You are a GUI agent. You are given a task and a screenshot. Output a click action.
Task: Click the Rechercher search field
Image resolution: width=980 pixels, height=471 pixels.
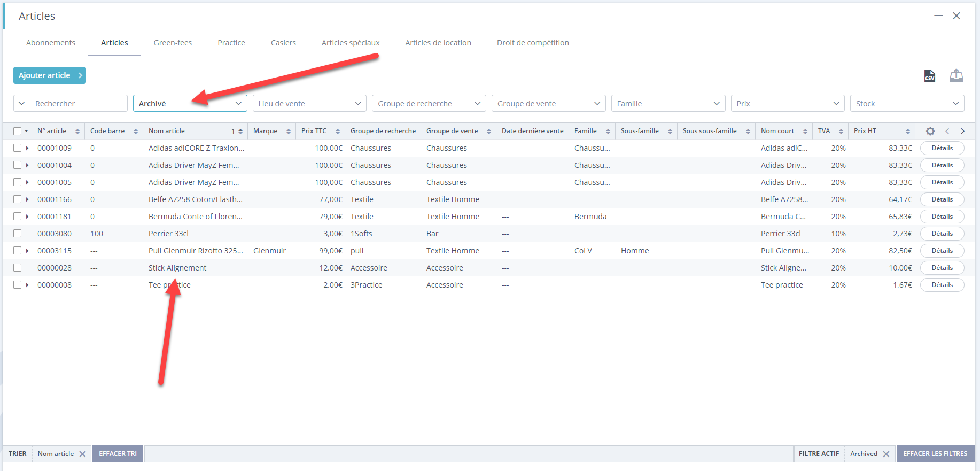[79, 103]
